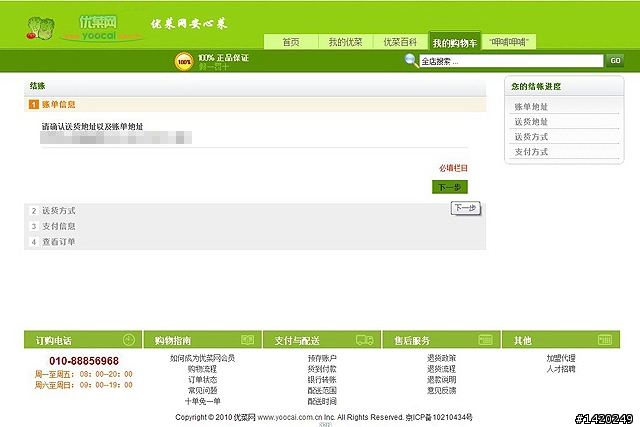640x427 pixels.
Task: Open the 退货政策 footer link
Action: [441, 358]
